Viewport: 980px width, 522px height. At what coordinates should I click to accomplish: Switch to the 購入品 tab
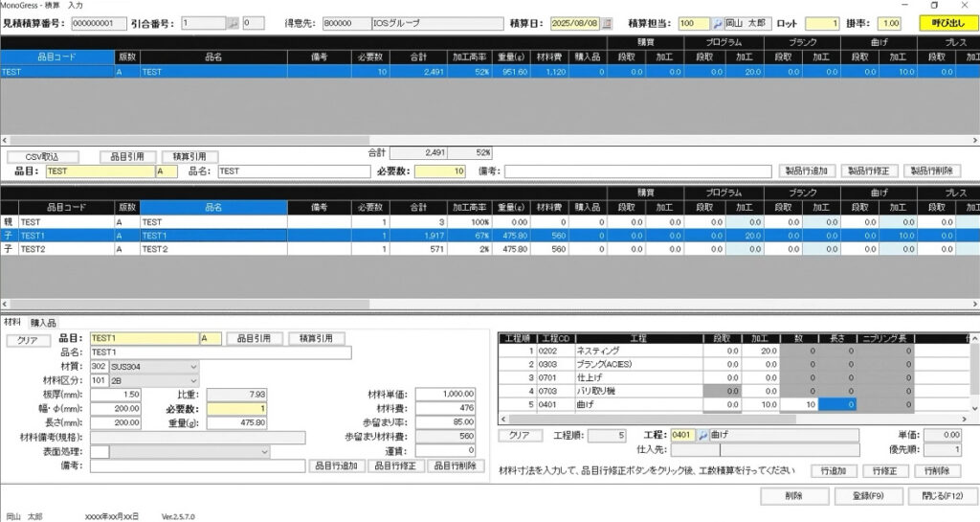(x=43, y=323)
